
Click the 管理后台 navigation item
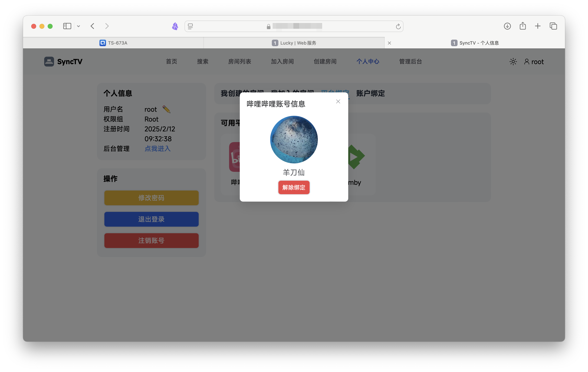pyautogui.click(x=410, y=61)
